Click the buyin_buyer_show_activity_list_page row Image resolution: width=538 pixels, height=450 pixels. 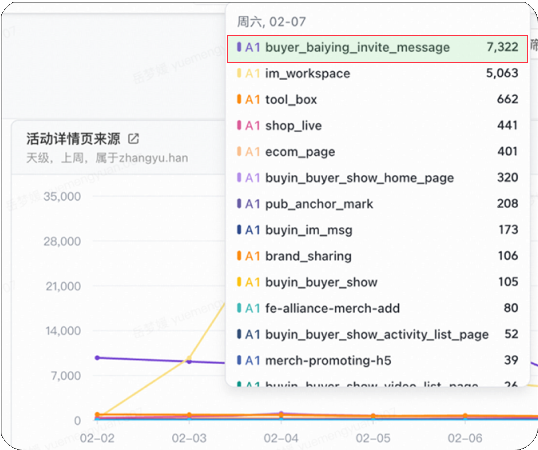(377, 334)
